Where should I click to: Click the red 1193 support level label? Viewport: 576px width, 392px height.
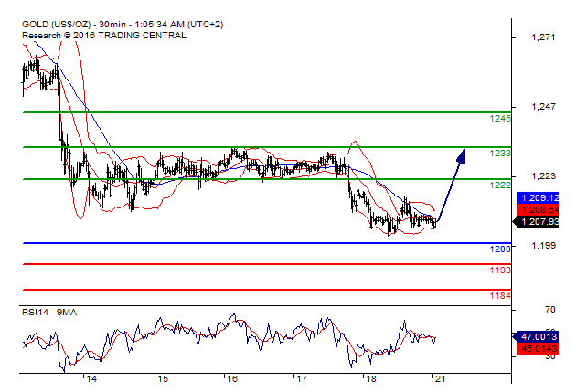click(500, 270)
